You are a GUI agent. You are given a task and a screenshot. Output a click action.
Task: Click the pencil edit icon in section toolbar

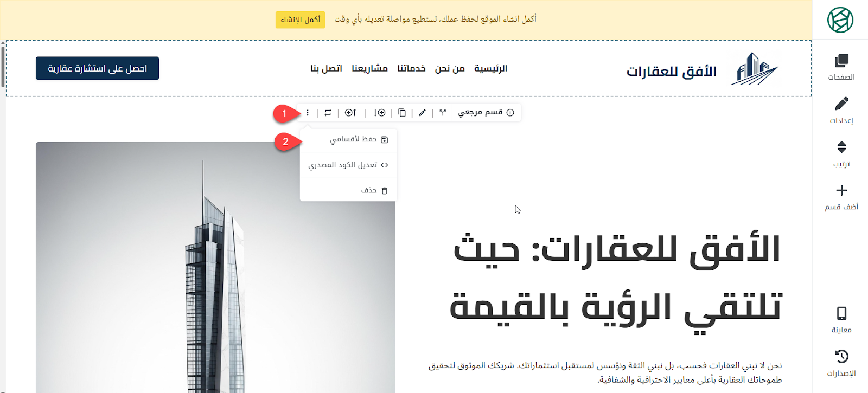[422, 113]
